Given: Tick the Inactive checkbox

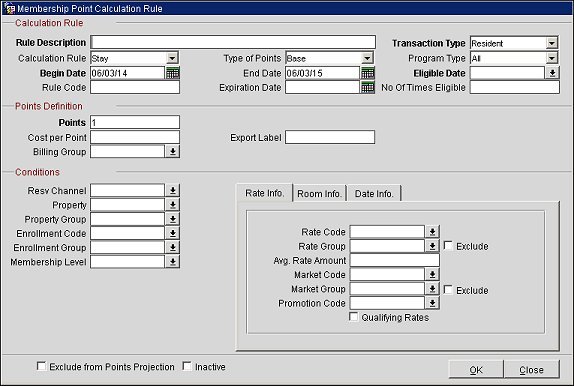Looking at the screenshot, I should (x=187, y=366).
